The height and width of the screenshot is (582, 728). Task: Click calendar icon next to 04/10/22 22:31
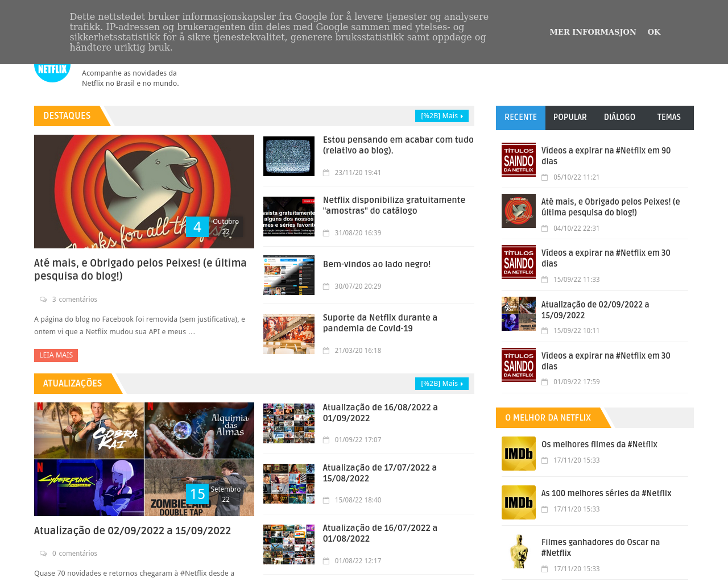[545, 228]
